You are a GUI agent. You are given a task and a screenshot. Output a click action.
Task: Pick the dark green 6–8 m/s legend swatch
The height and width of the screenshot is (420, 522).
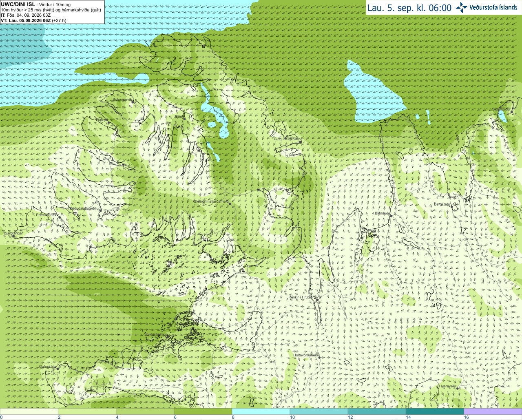coord(203,411)
